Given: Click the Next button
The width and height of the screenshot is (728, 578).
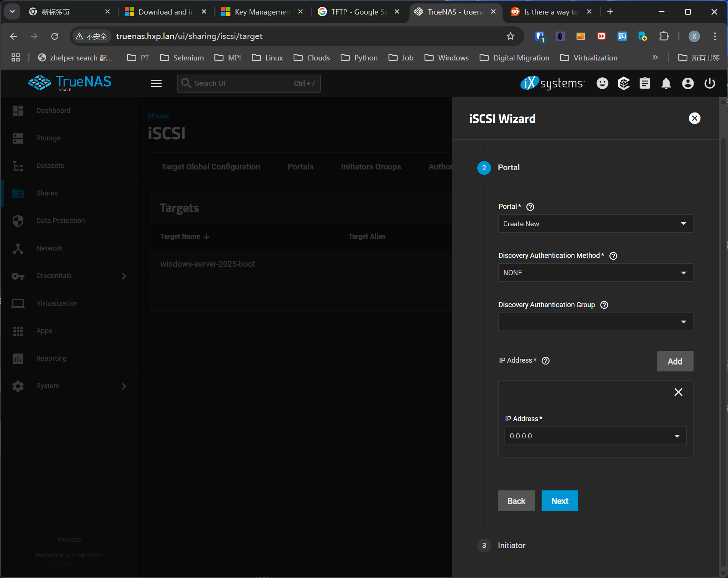Looking at the screenshot, I should (x=560, y=501).
